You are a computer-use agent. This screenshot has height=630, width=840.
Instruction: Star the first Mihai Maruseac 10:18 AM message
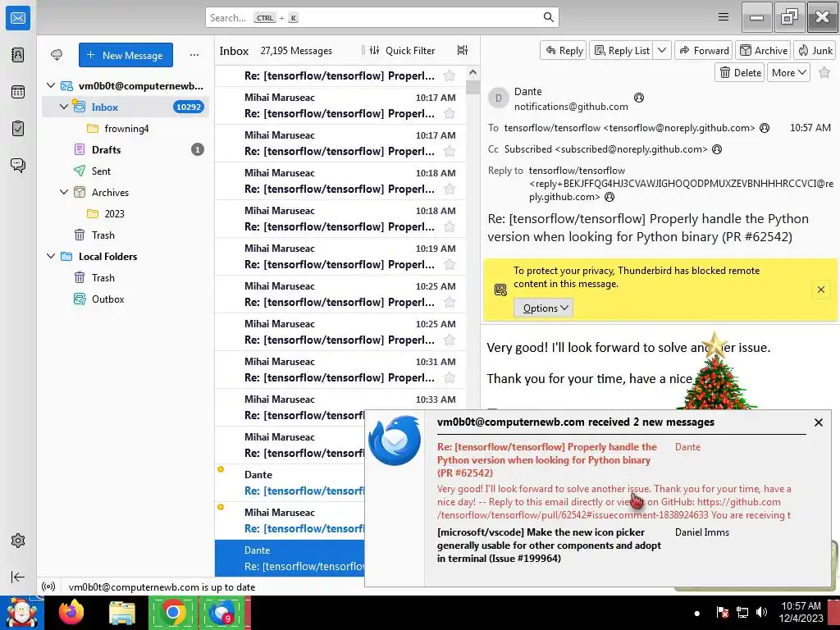(x=450, y=189)
